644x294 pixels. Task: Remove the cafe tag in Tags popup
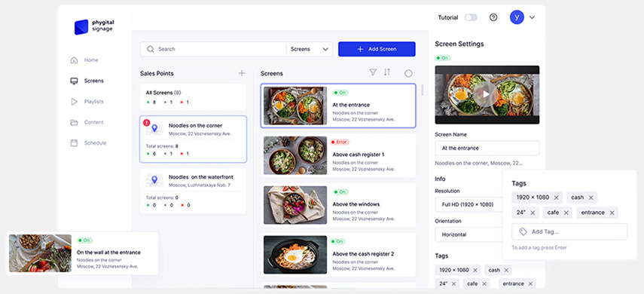coord(566,213)
